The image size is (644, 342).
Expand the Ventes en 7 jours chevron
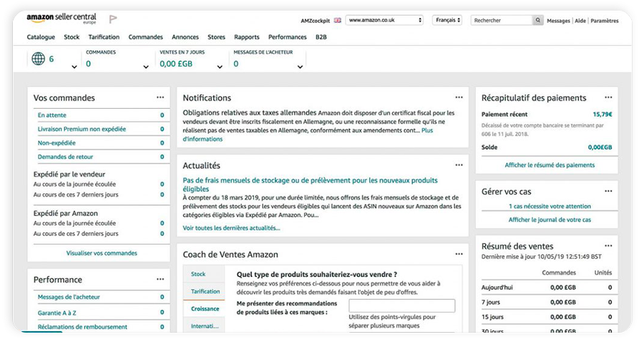220,67
